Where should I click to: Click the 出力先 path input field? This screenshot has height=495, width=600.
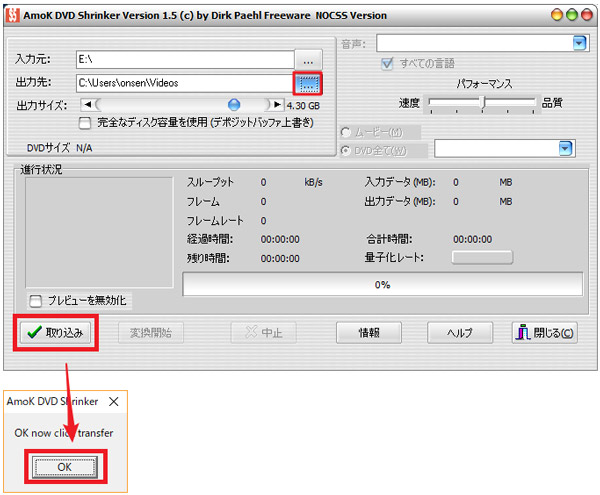pyautogui.click(x=183, y=82)
